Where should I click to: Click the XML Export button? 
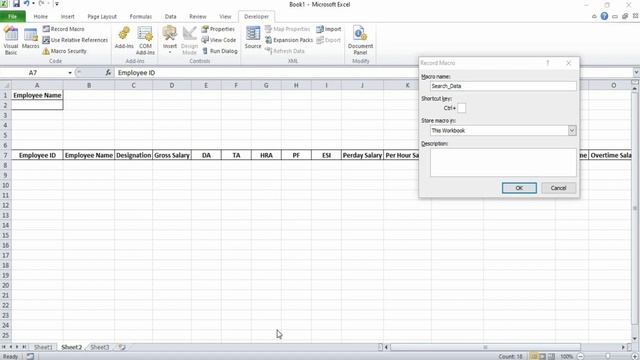(x=329, y=40)
